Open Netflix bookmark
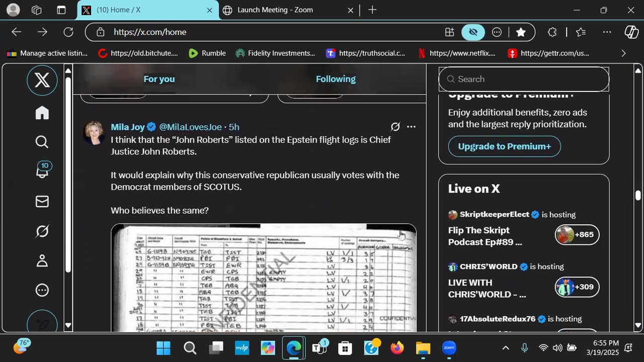The image size is (644, 362). pos(457,53)
